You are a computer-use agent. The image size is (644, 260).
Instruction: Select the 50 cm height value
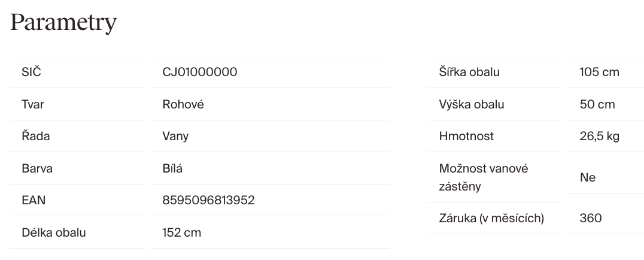pyautogui.click(x=597, y=104)
